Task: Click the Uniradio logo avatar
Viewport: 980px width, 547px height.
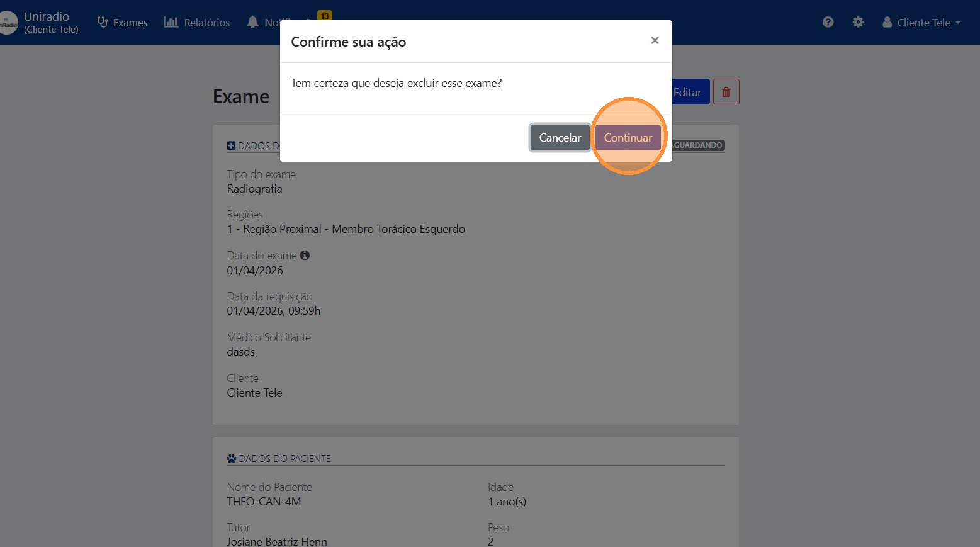Action: click(9, 22)
